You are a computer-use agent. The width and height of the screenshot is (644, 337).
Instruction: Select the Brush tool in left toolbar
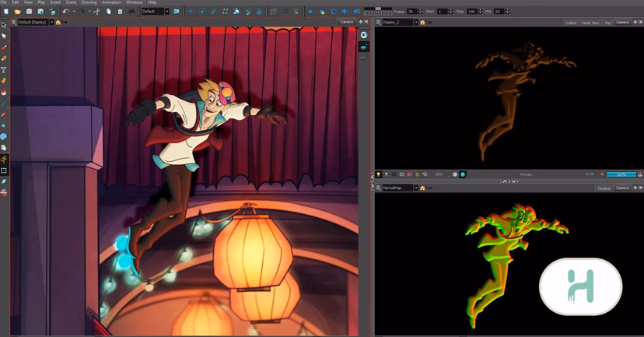coord(4,47)
